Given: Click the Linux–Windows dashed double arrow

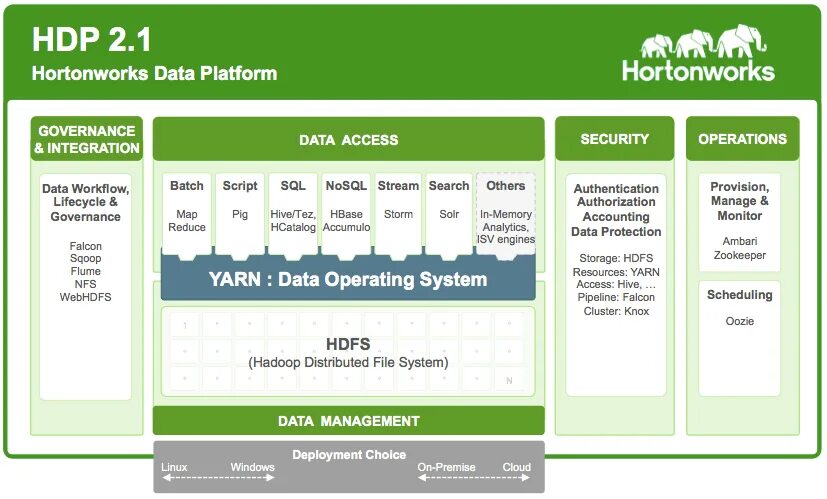Looking at the screenshot, I should pos(218,478).
